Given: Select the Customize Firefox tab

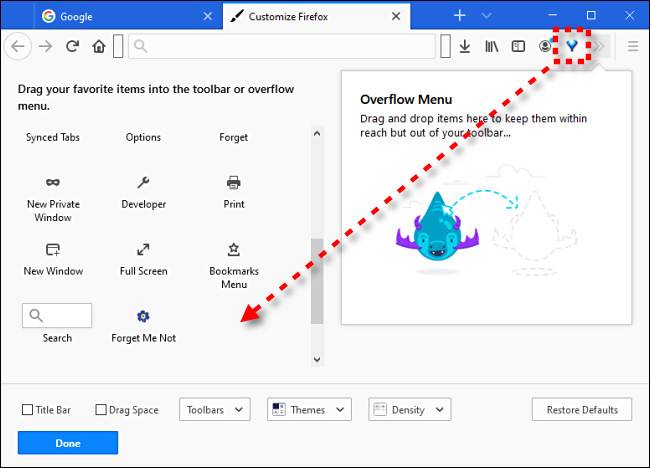Looking at the screenshot, I should tap(315, 16).
